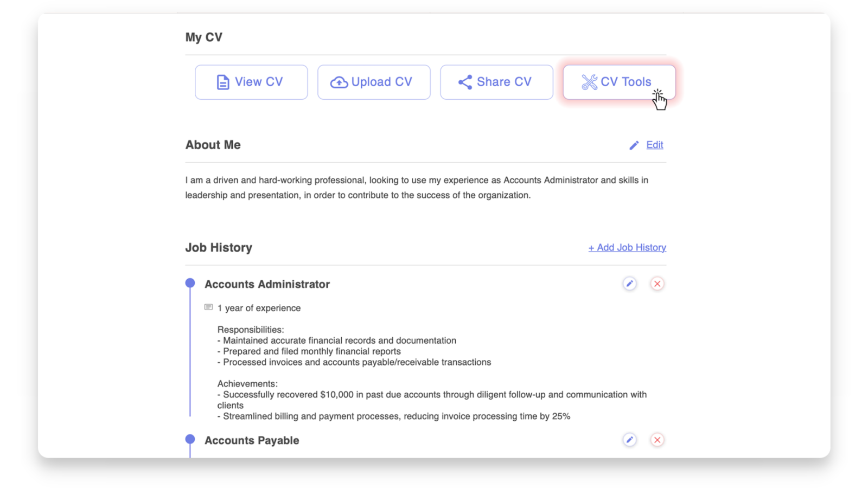The image size is (868, 488).
Task: Delete the Accounts Administrator job entry
Action: (657, 284)
